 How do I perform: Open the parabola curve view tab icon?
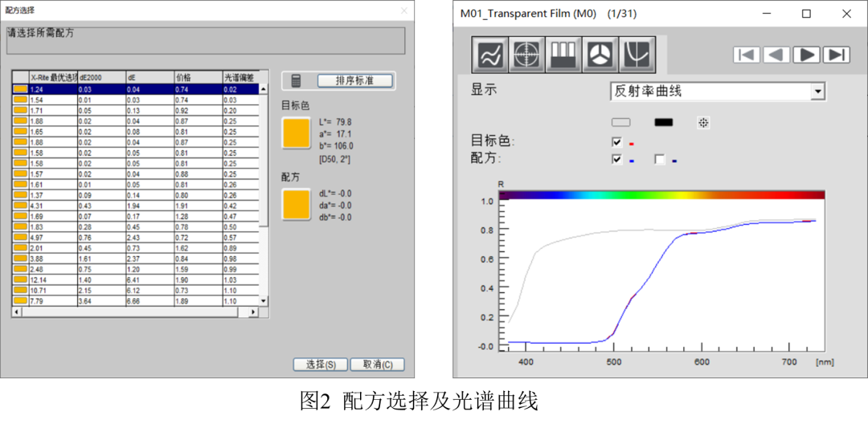pyautogui.click(x=637, y=55)
